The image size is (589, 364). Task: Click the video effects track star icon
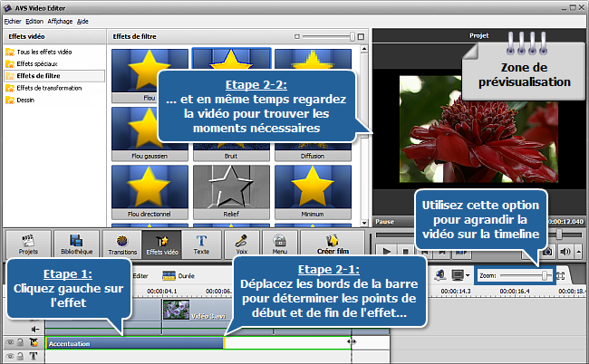34,342
